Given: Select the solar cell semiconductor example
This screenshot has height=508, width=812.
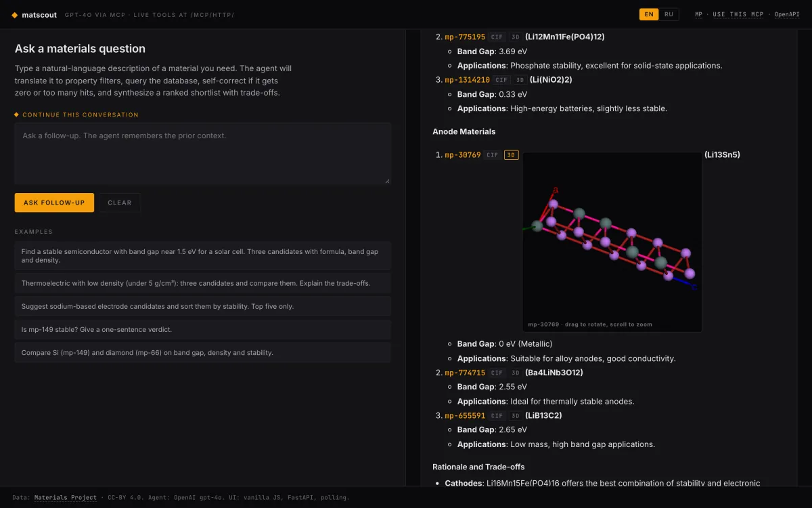Looking at the screenshot, I should (x=203, y=255).
